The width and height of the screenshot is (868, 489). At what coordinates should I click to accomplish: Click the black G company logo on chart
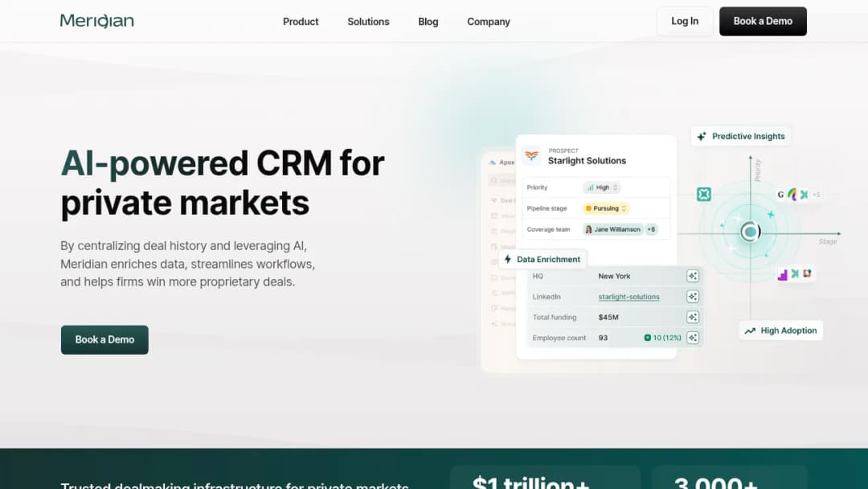780,195
